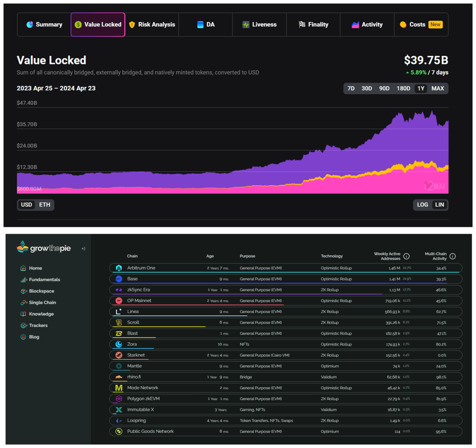Switch chart currency to USD
Screen dimensions: 476x448
[x=26, y=205]
